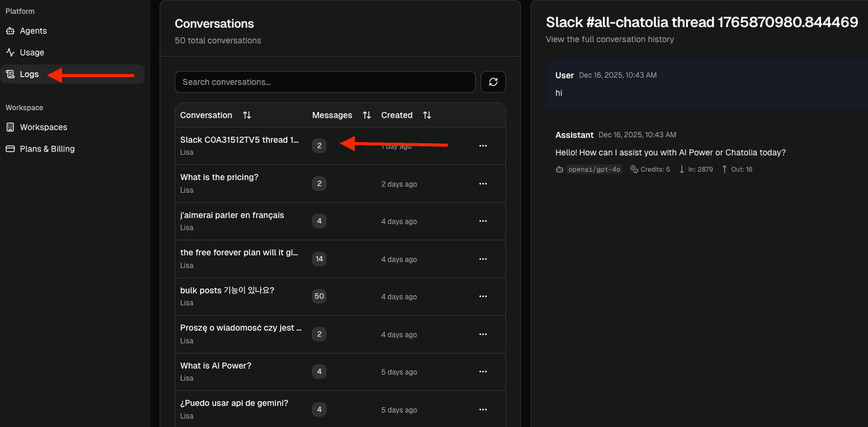This screenshot has height=427, width=868.
Task: Focus the Search conversations input field
Action: (x=325, y=82)
